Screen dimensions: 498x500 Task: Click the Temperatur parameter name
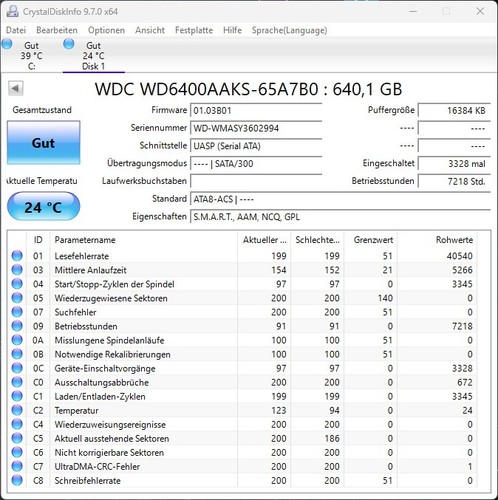click(76, 410)
